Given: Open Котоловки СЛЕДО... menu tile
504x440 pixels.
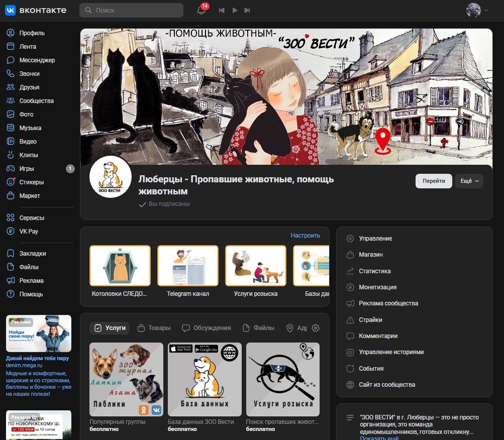Looking at the screenshot, I should pyautogui.click(x=120, y=271).
